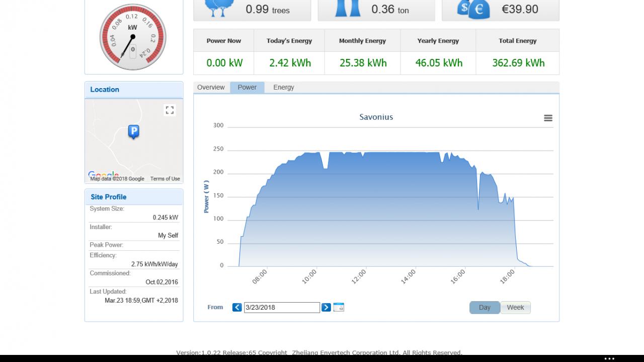644x362 pixels.
Task: Switch to the Overview tab
Action: click(x=211, y=87)
